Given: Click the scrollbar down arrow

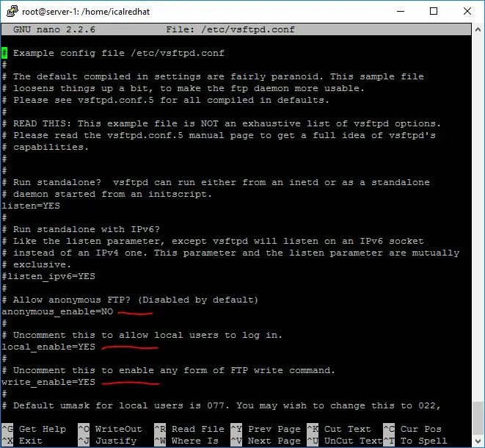Looking at the screenshot, I should (x=478, y=441).
